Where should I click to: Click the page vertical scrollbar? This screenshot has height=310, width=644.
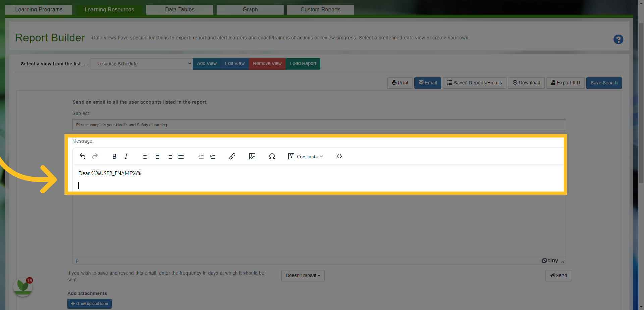(x=641, y=102)
